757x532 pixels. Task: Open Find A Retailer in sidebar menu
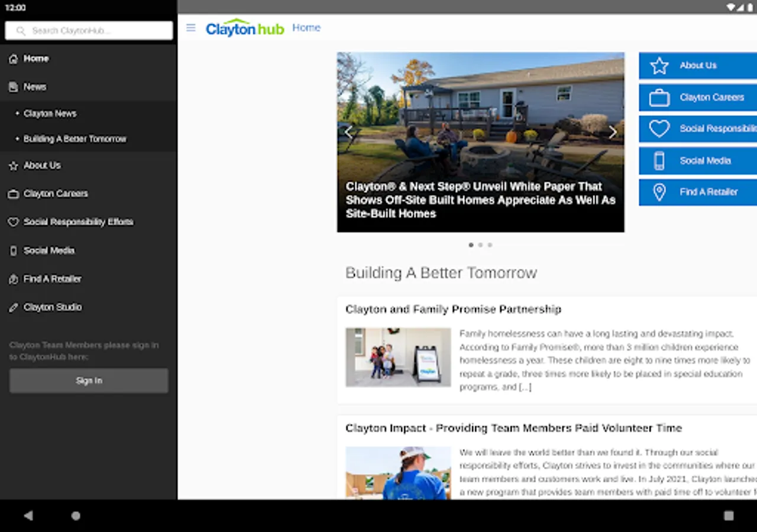(x=89, y=279)
